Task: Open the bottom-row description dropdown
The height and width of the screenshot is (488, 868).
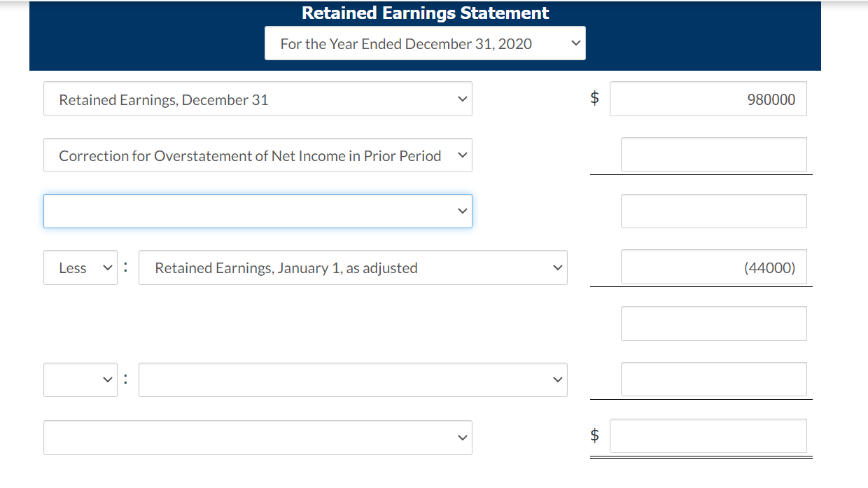Action: click(x=258, y=437)
